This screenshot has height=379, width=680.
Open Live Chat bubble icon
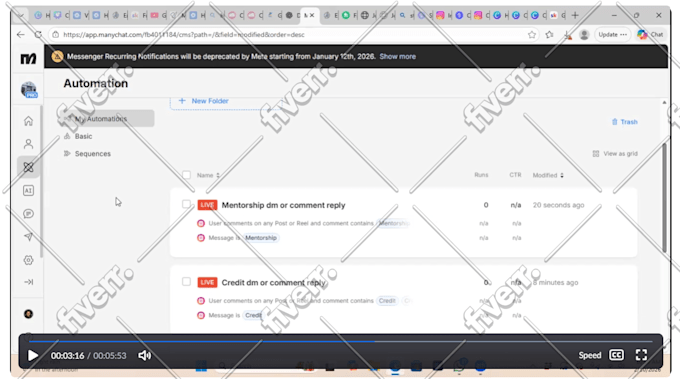coord(28,213)
